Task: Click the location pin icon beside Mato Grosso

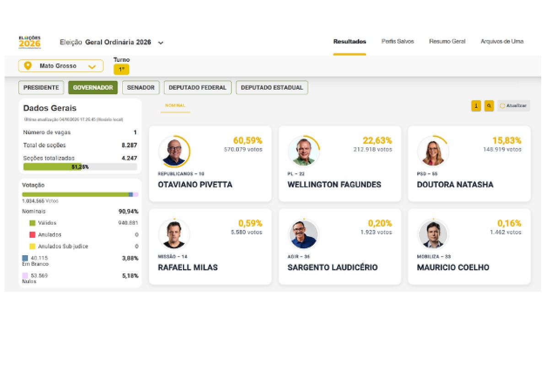Action: click(x=28, y=66)
